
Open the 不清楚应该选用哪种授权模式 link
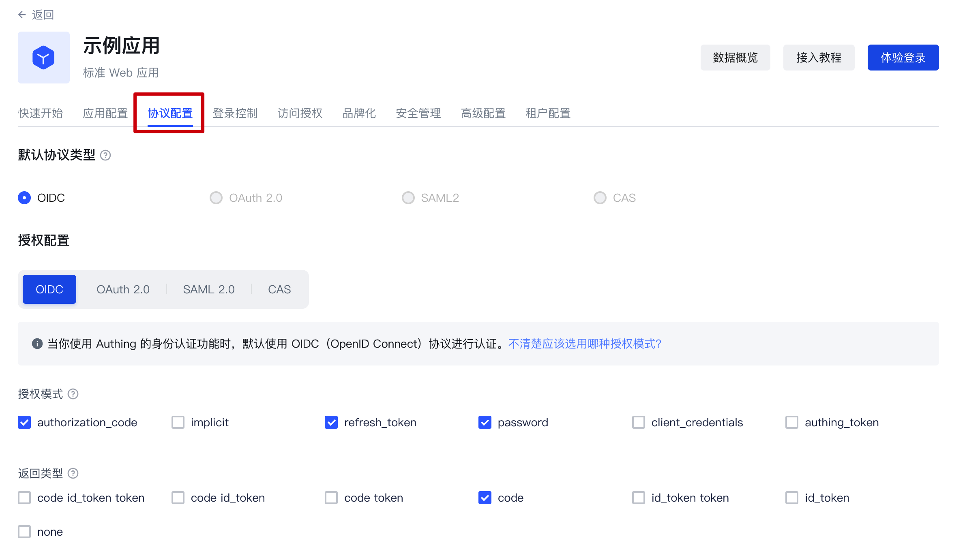[585, 344]
